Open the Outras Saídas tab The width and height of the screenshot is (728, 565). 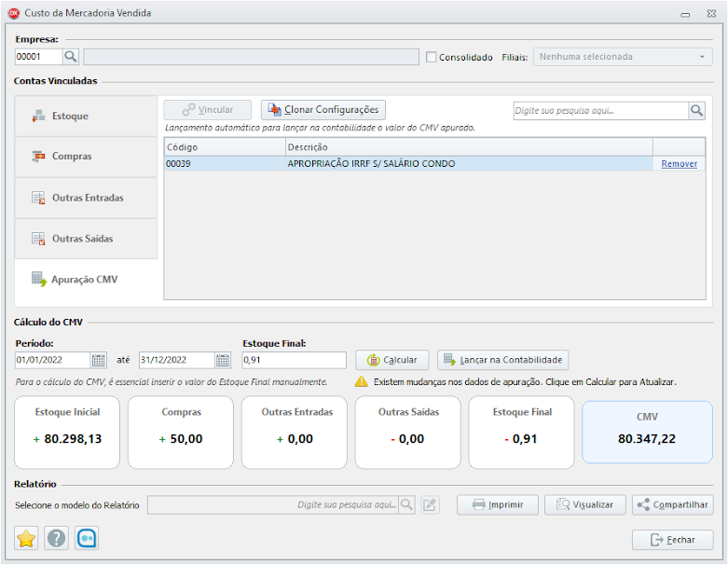coord(86,239)
